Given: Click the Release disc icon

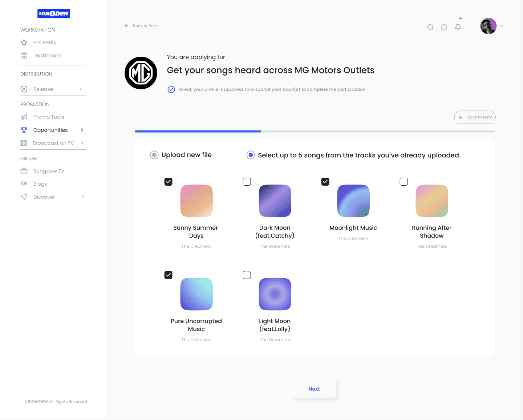Looking at the screenshot, I should click(x=24, y=89).
